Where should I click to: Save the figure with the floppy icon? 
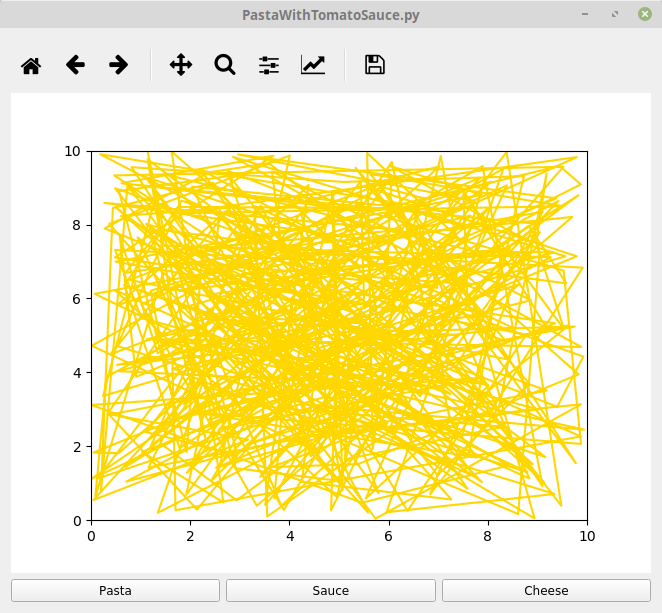[x=374, y=65]
